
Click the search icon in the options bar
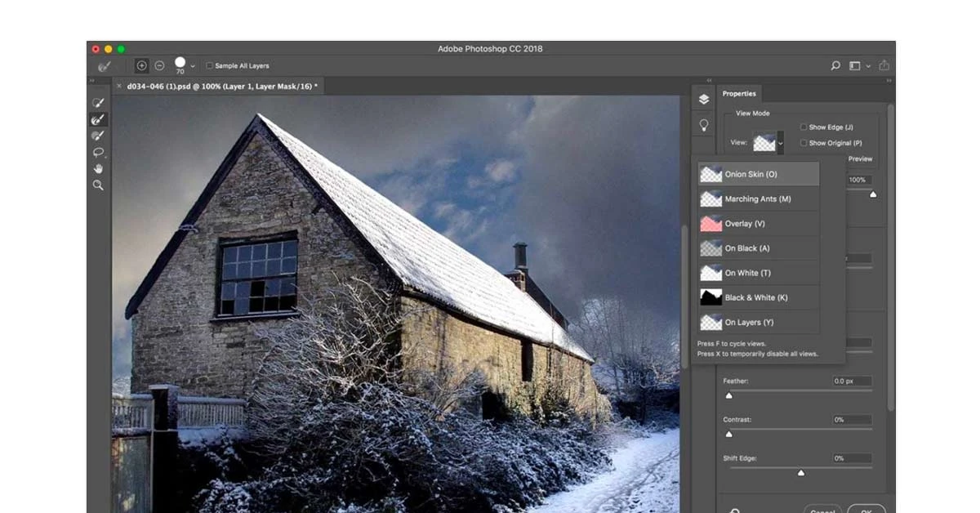point(835,65)
